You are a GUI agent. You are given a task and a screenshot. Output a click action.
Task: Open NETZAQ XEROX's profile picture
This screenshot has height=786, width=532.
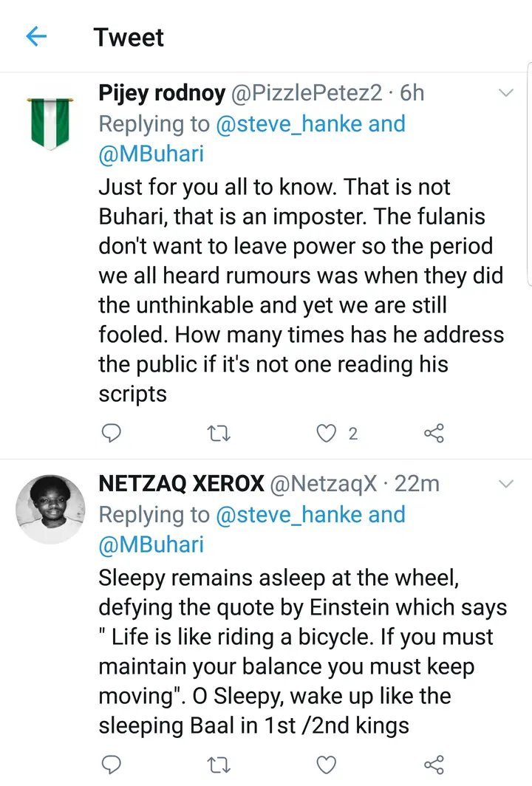(x=51, y=509)
